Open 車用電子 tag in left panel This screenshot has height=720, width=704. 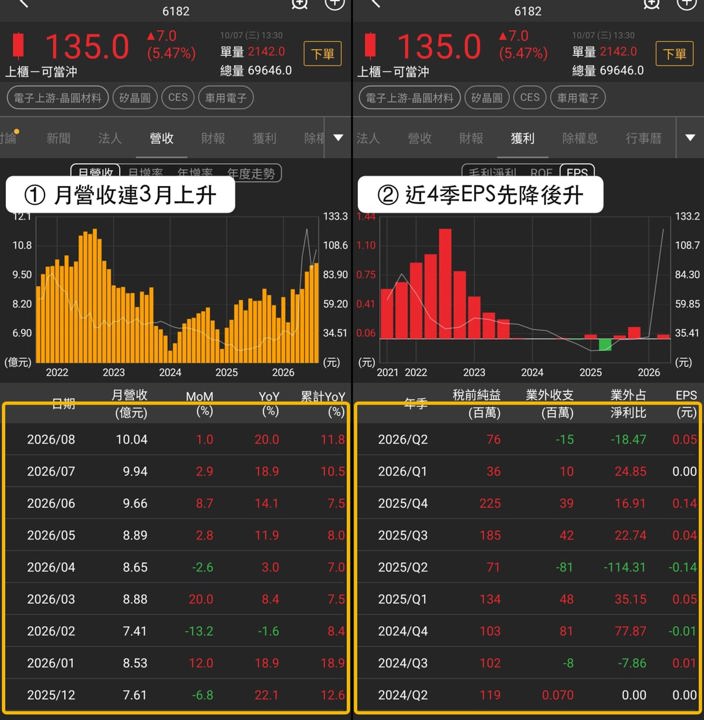(226, 98)
